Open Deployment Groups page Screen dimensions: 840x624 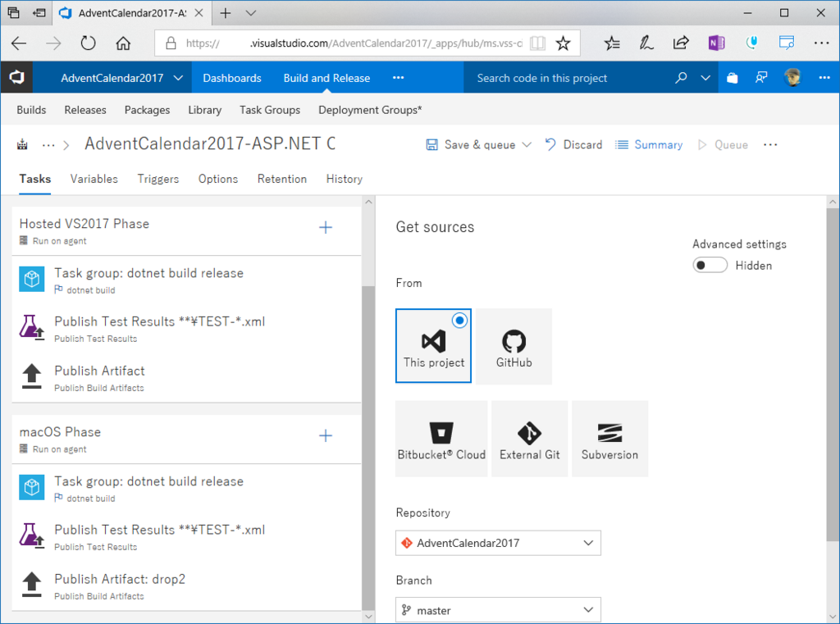(370, 110)
